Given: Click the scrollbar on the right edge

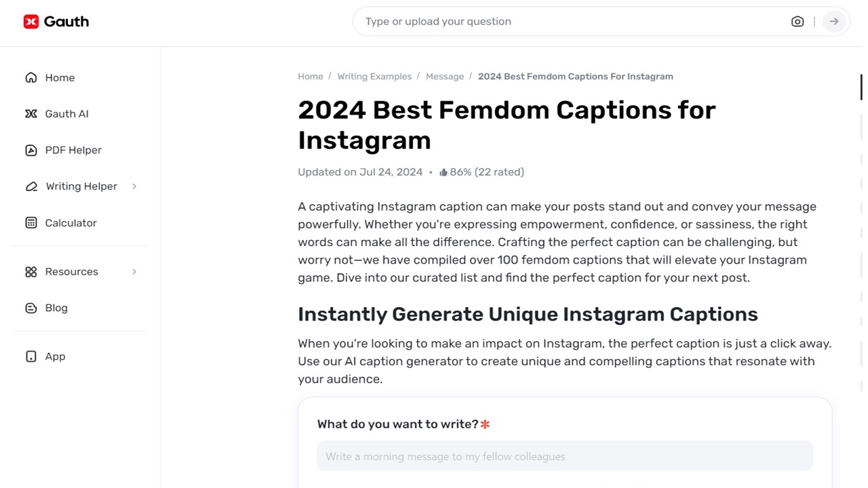Looking at the screenshot, I should [861, 87].
